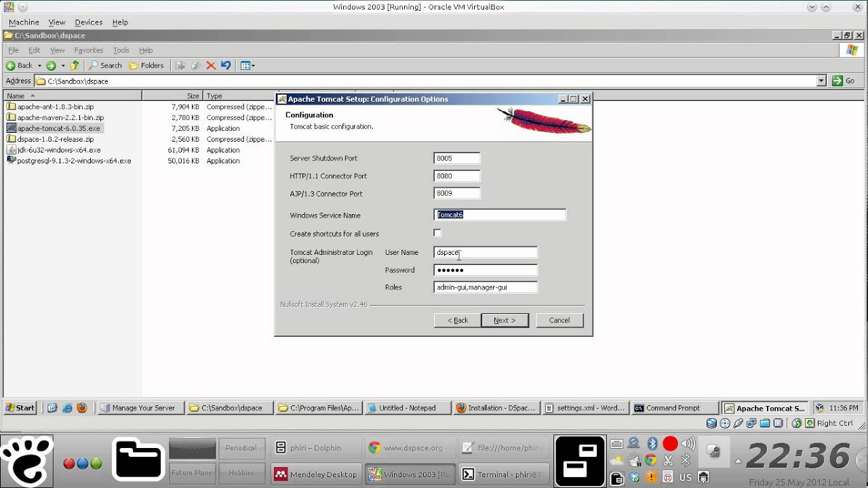
Task: Open the Forward button history dropdown arrow
Action: pyautogui.click(x=63, y=66)
